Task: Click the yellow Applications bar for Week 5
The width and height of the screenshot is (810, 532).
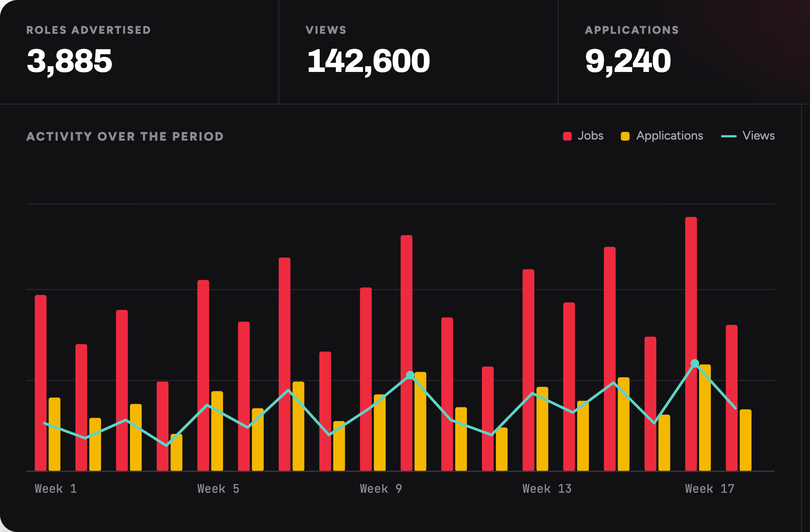Action: [x=217, y=431]
